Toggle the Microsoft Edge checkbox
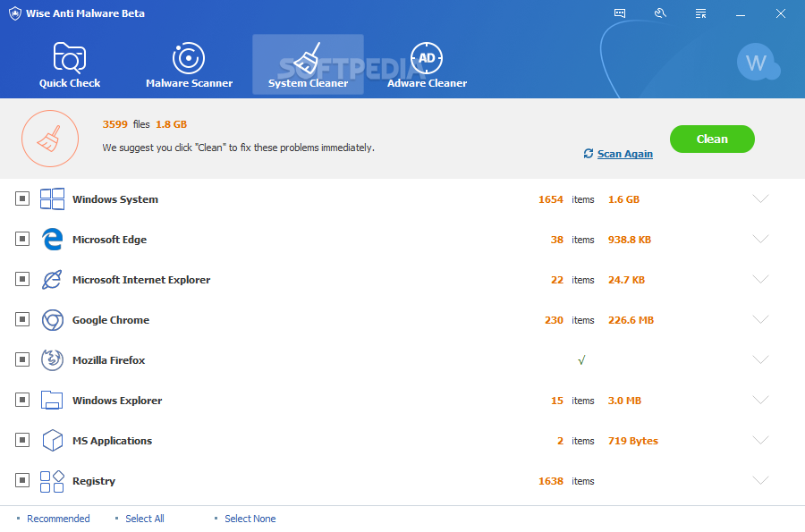Screen dimensions: 805x532 [22, 239]
